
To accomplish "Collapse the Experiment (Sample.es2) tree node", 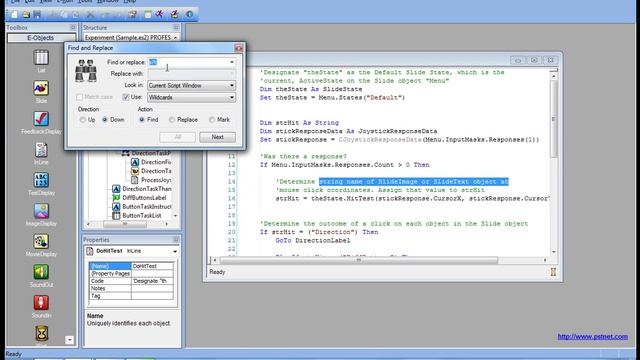I will point(175,37).
